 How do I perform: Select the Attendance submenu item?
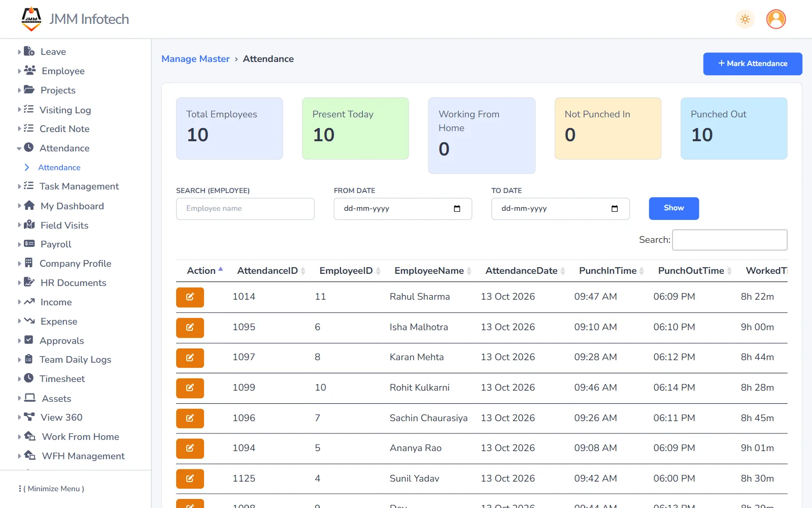tap(59, 168)
